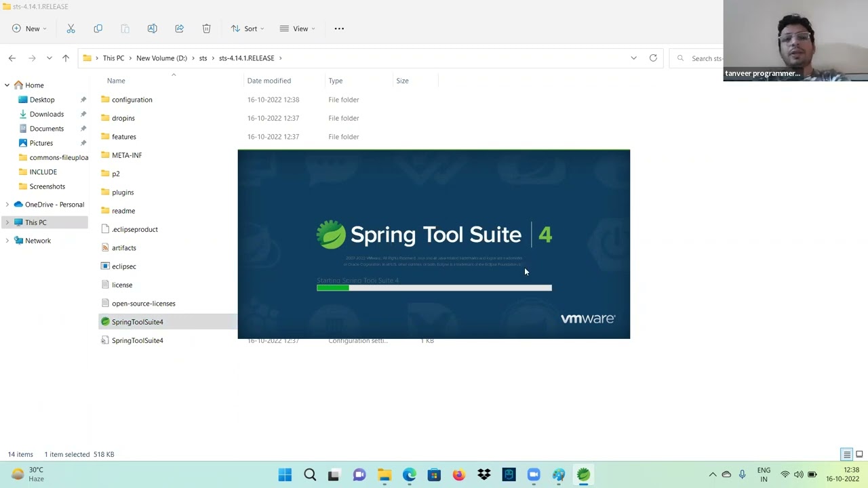The image size is (868, 488).
Task: Click the Copy icon in toolbar
Action: point(98,28)
